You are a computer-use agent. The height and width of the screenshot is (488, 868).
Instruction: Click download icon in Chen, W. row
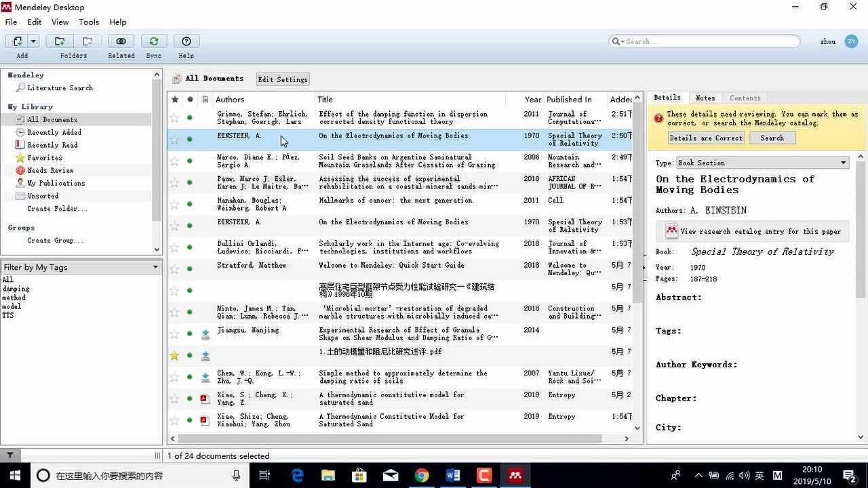205,378
